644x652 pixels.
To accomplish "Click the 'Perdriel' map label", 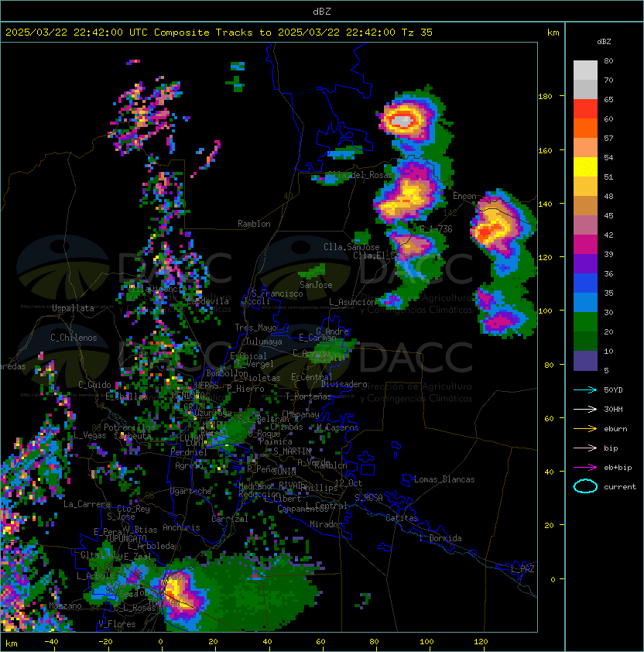I will click(189, 452).
